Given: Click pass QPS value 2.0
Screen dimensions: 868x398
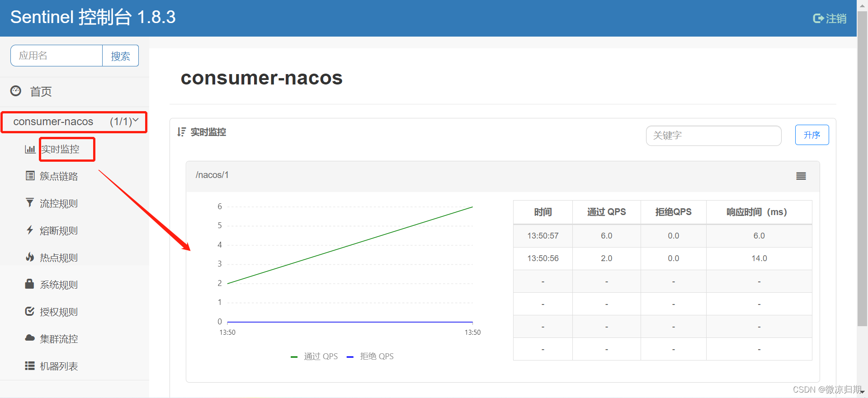Looking at the screenshot, I should [x=606, y=258].
